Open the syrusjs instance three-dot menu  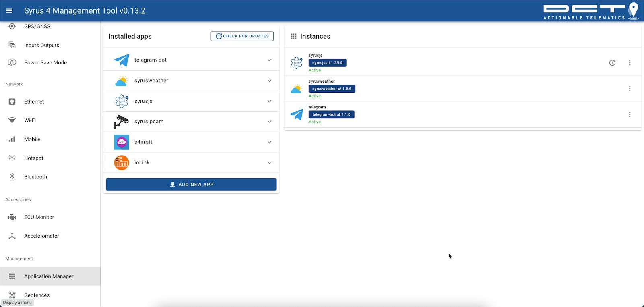pyautogui.click(x=630, y=63)
